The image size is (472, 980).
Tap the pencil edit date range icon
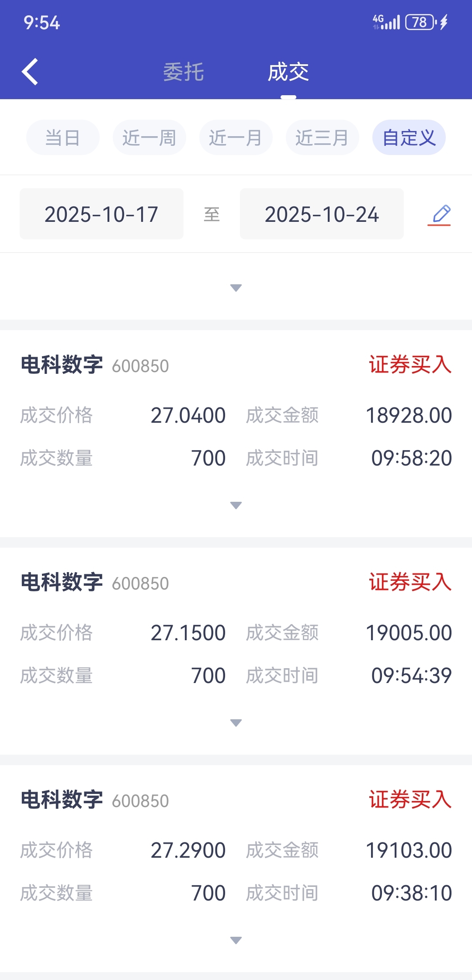(x=439, y=214)
